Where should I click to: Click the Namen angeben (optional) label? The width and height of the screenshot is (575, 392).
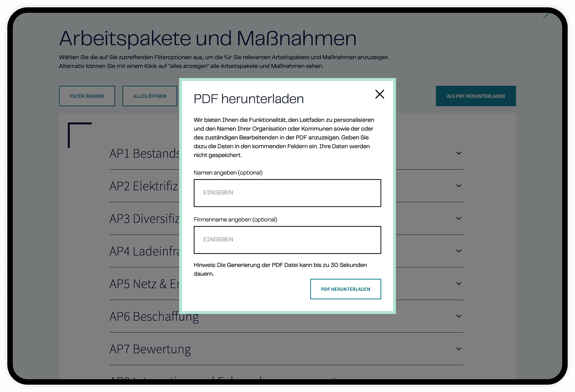[228, 173]
